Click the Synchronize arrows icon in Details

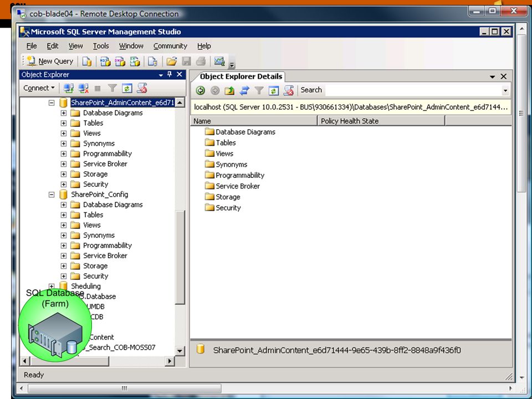click(x=244, y=90)
